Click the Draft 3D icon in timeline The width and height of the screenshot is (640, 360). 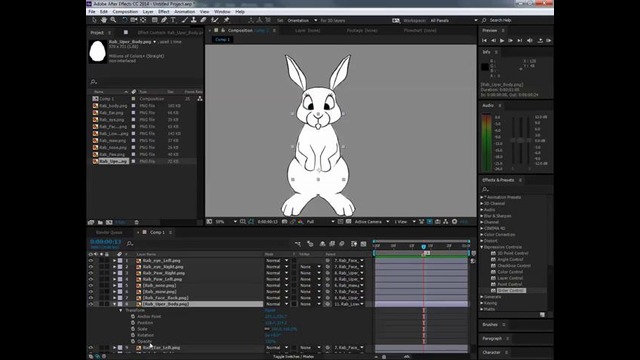310,244
